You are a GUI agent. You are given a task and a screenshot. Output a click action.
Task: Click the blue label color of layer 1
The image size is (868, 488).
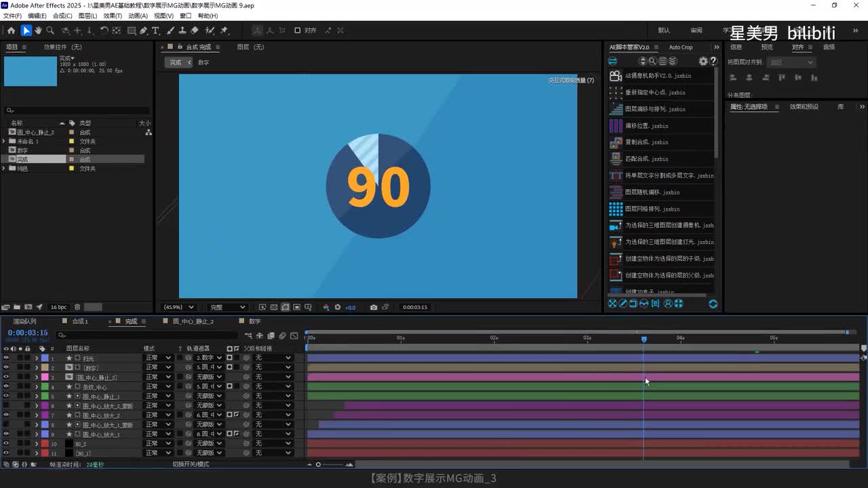45,358
